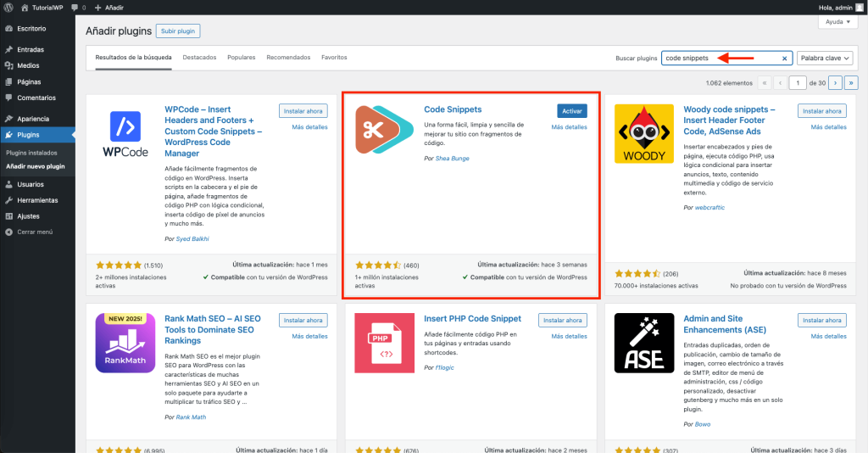Open Más detalles for Admin and Site Enhancements

tap(829, 337)
